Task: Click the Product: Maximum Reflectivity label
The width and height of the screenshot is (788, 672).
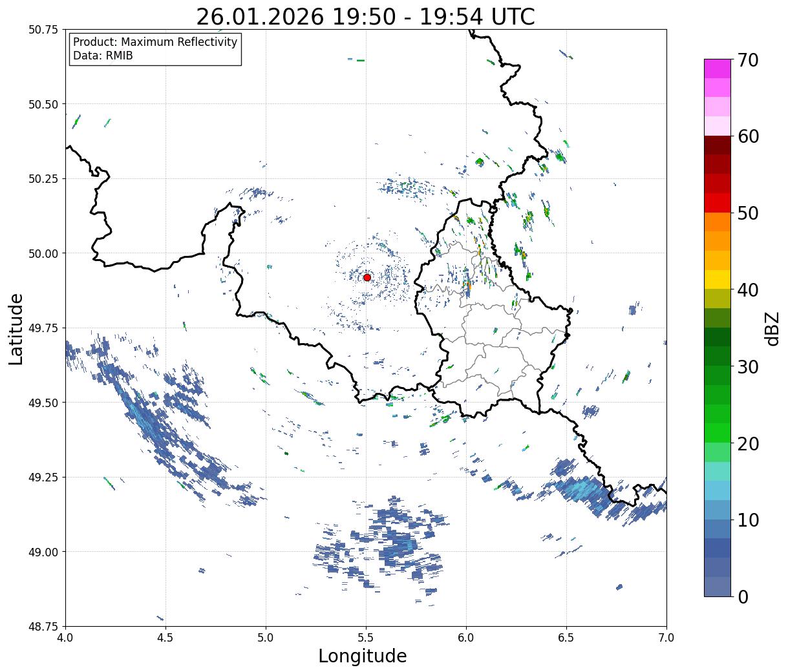Action: tap(155, 42)
